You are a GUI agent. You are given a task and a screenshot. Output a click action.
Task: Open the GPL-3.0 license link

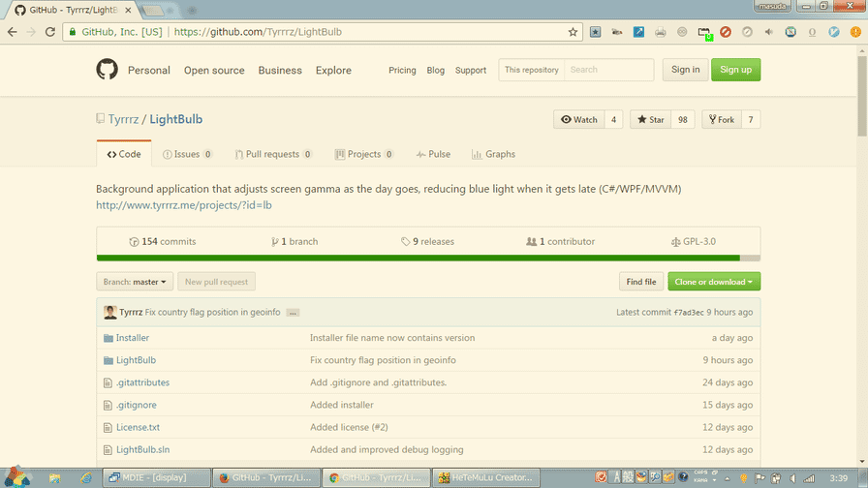[693, 242]
